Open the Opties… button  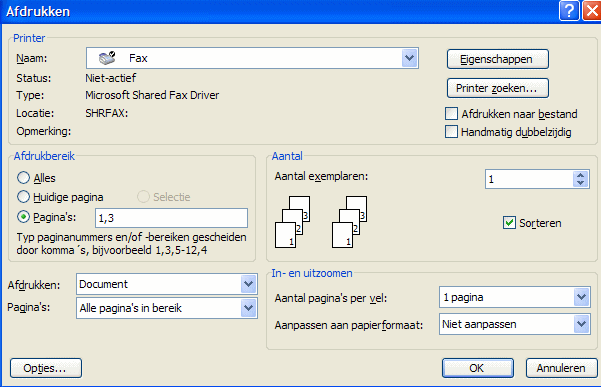tap(46, 368)
